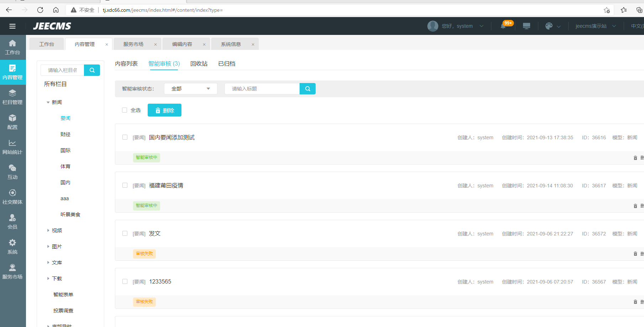
Task: Select the 国内要闻添加测试 checkbox
Action: pyautogui.click(x=125, y=137)
